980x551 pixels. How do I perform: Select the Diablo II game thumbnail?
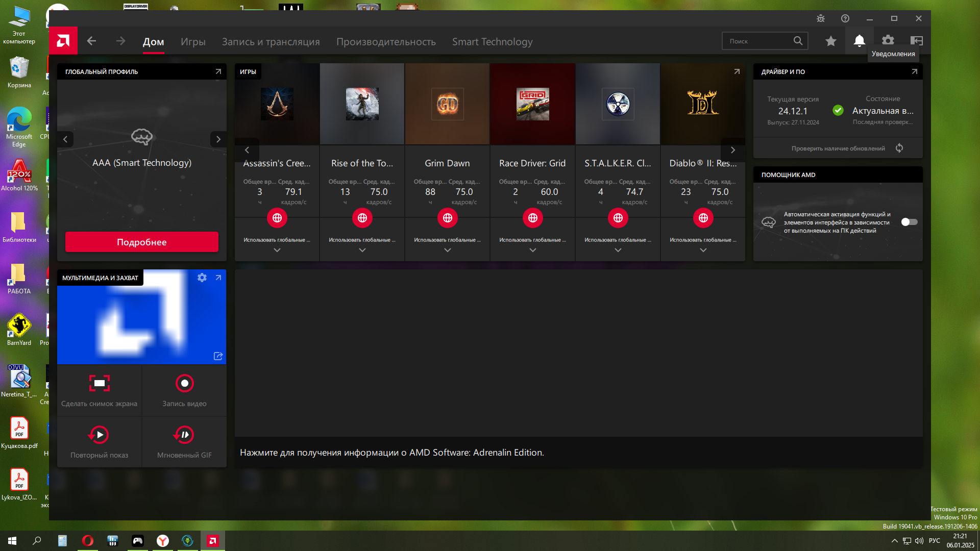[x=703, y=104]
